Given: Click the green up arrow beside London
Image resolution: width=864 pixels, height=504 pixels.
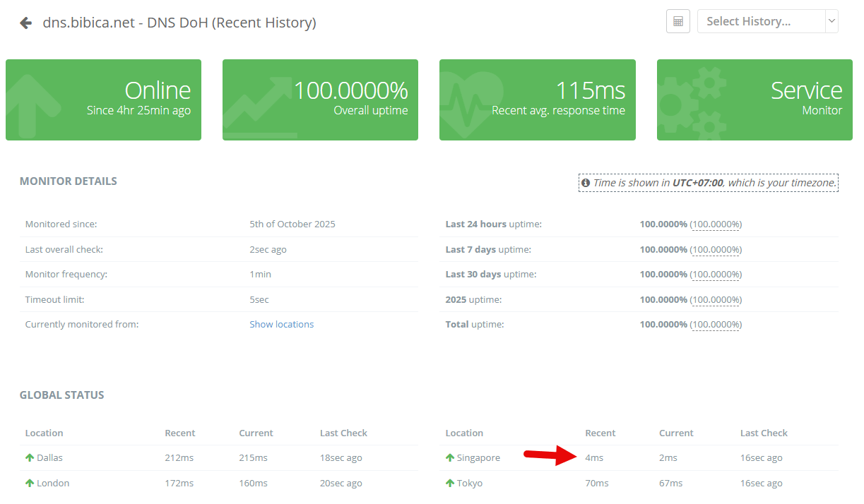Looking at the screenshot, I should [30, 484].
